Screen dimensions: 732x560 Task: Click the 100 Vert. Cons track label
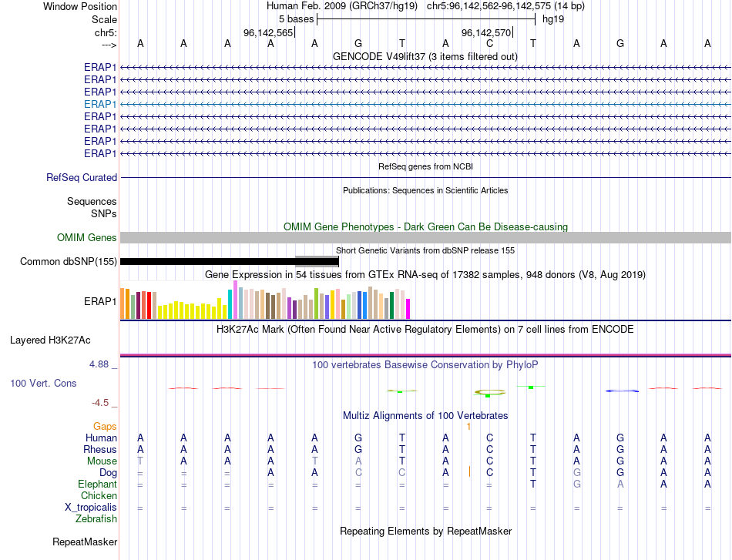43,383
